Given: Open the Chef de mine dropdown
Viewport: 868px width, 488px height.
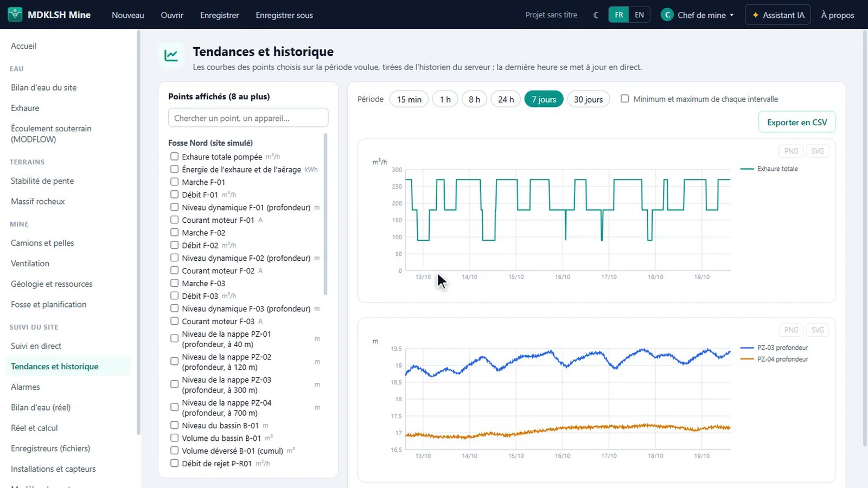Looking at the screenshot, I should pos(698,15).
